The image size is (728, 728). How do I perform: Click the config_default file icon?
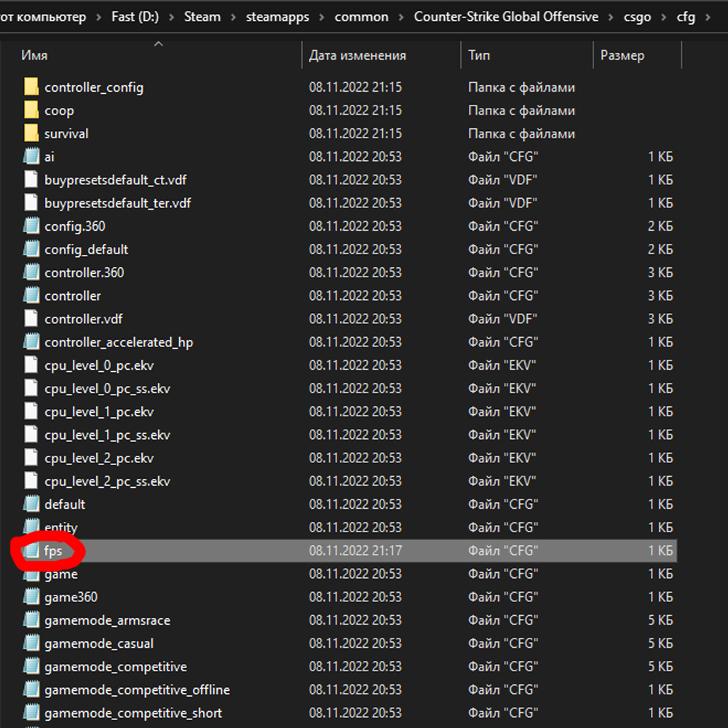point(31,249)
